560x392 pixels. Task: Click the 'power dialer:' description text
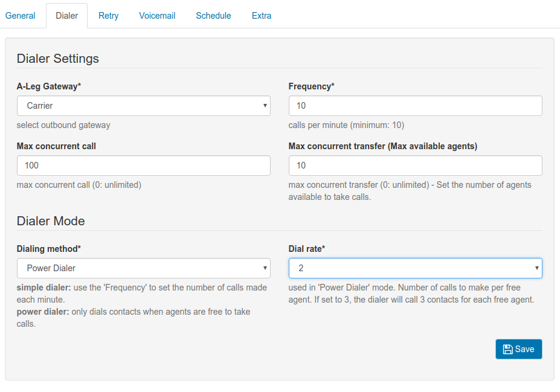[134, 318]
